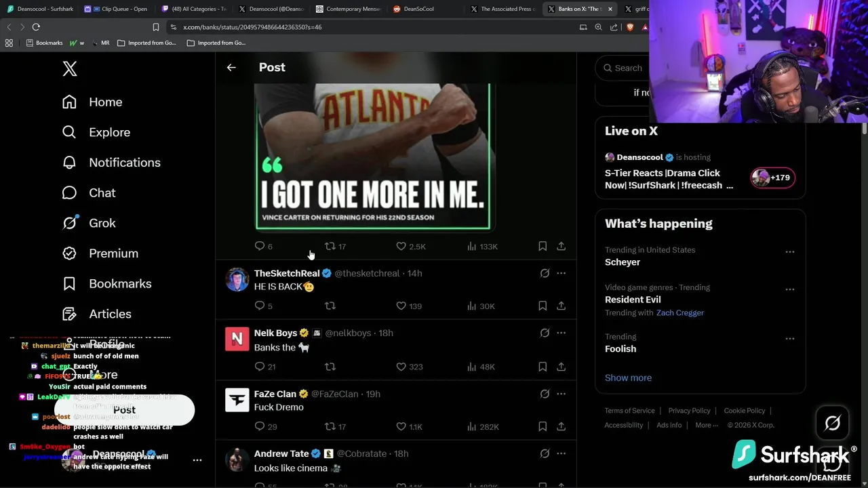Click the +179 listeners badge
Viewport: 868px width, 488px height.
(773, 178)
